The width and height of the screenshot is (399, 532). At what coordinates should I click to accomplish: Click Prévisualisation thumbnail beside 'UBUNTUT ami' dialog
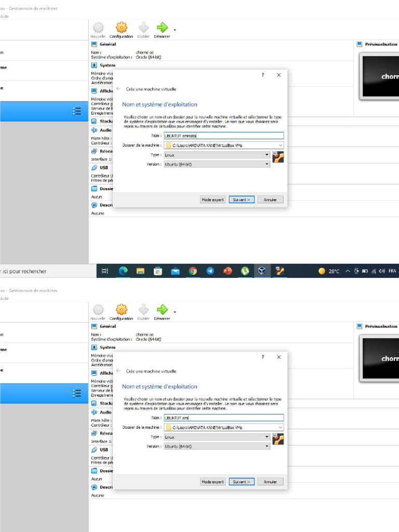[x=380, y=358]
